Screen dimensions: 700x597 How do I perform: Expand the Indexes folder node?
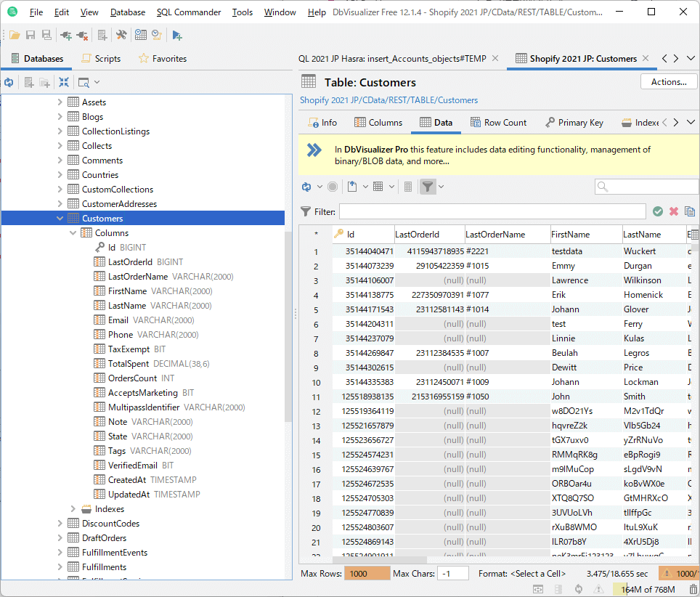point(73,509)
